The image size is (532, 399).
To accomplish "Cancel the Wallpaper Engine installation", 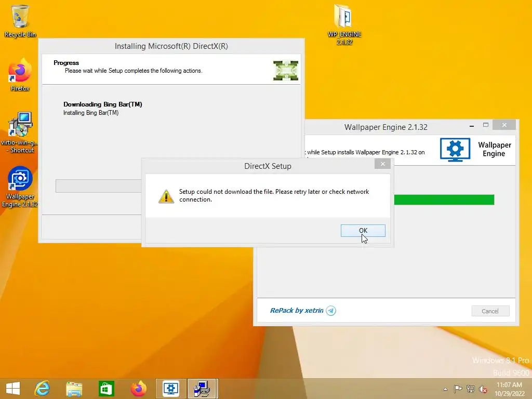I will click(x=490, y=311).
